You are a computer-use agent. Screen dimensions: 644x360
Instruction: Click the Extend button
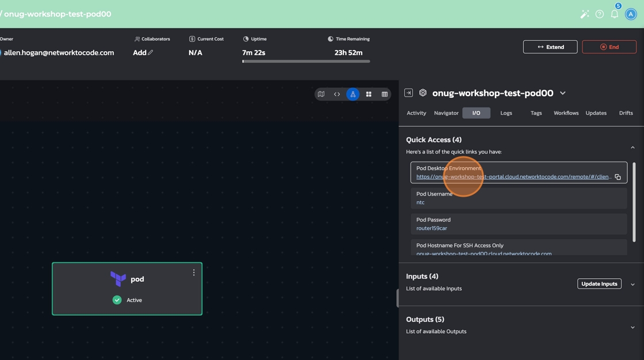tap(550, 47)
